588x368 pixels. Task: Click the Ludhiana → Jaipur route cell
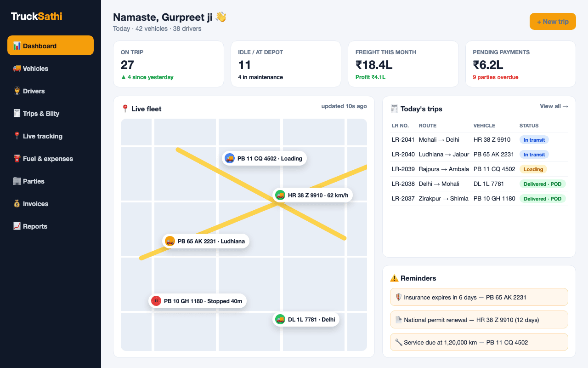tap(444, 155)
